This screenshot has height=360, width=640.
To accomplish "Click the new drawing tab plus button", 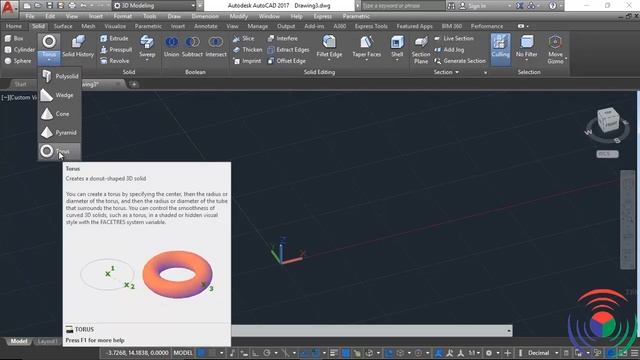I will (x=134, y=84).
